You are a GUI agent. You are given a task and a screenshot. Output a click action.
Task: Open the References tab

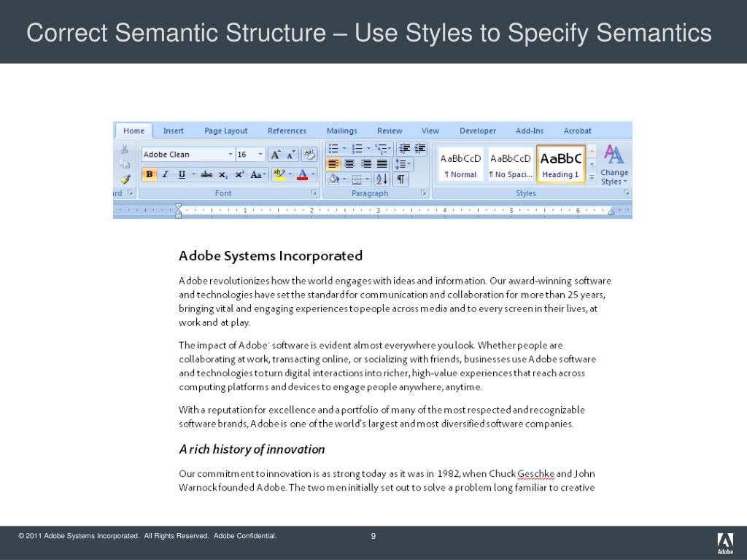click(x=287, y=131)
